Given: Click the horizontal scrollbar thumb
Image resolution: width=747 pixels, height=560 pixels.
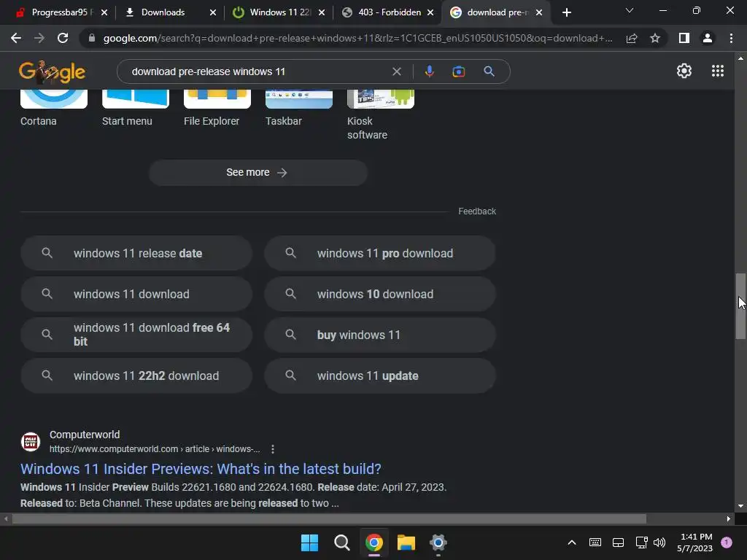Looking at the screenshot, I should click(x=329, y=518).
